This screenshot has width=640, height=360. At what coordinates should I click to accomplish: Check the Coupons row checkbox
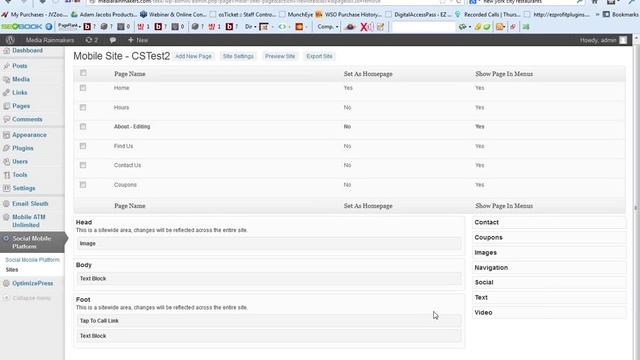(x=83, y=185)
